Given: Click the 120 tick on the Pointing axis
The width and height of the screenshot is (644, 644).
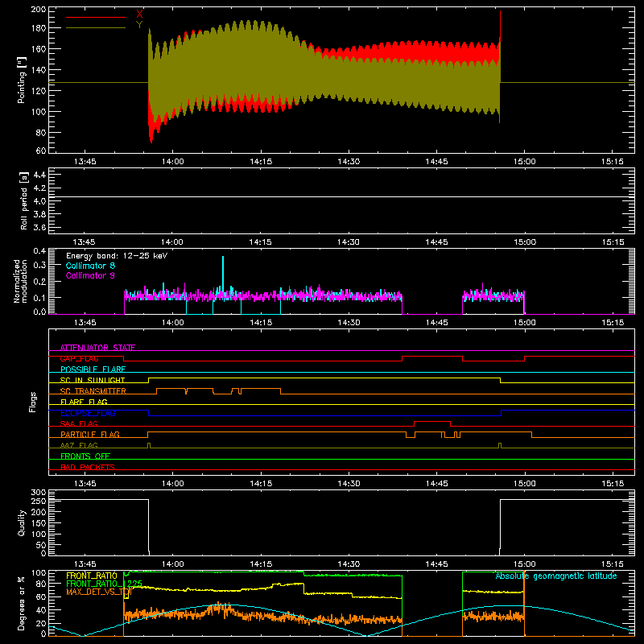Looking at the screenshot, I should (39, 91).
